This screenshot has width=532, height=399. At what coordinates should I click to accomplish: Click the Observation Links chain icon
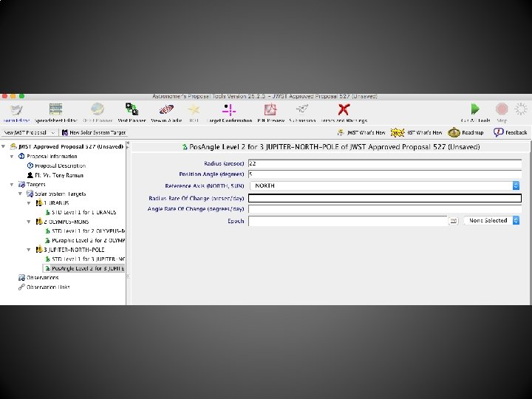coord(21,287)
